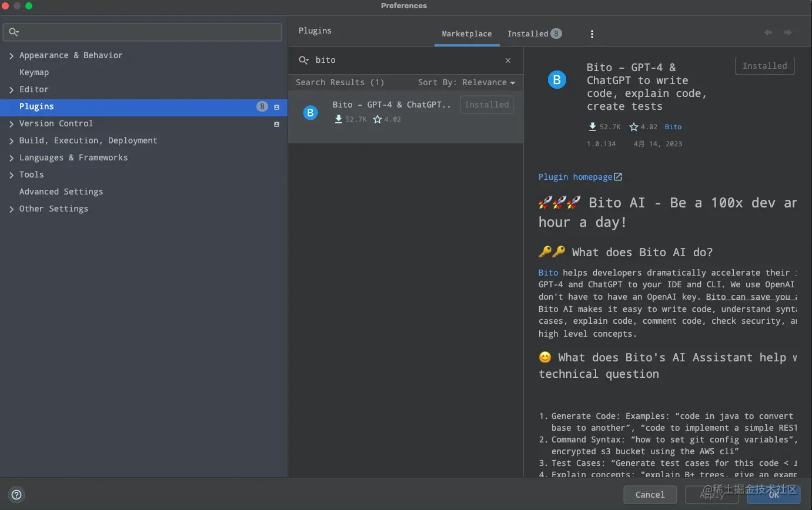Expand Appearance & Behavior settings
The height and width of the screenshot is (510, 812).
(11, 56)
